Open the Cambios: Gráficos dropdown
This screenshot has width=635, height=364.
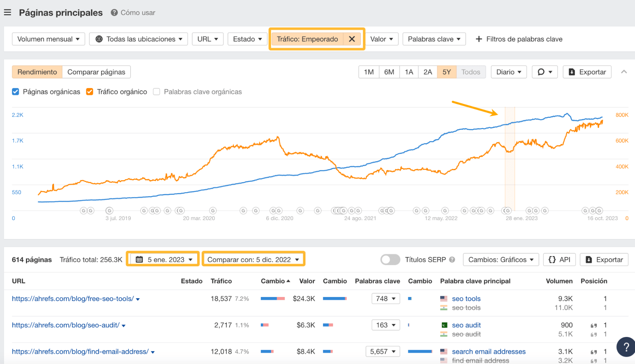[501, 260]
